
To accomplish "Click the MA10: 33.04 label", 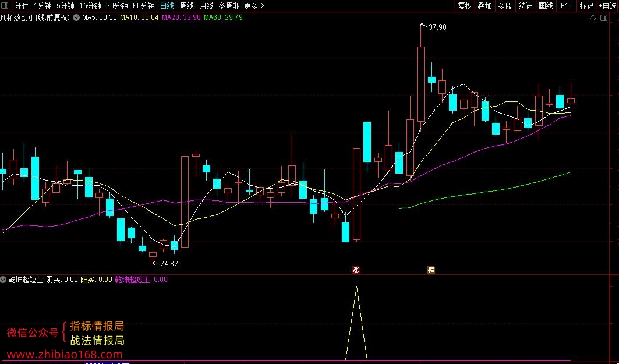I will tap(139, 17).
